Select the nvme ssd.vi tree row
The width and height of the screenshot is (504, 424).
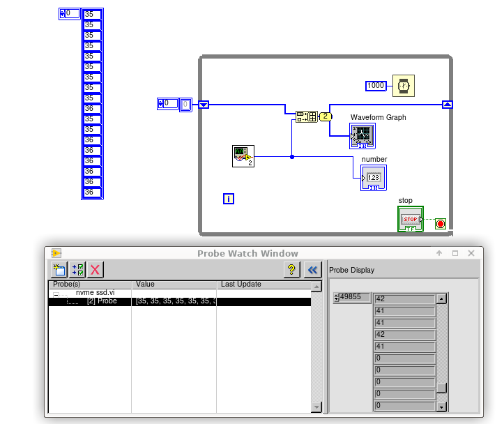coord(180,293)
